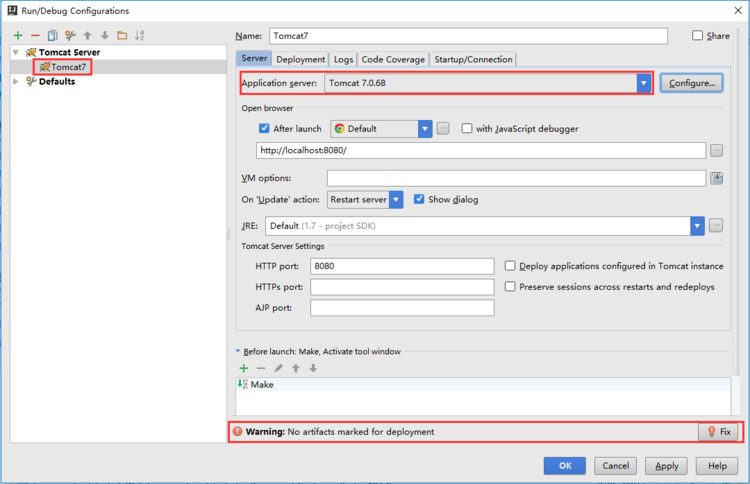The image size is (750, 484).
Task: Click the Tomcat Server group icon
Action: click(x=31, y=52)
